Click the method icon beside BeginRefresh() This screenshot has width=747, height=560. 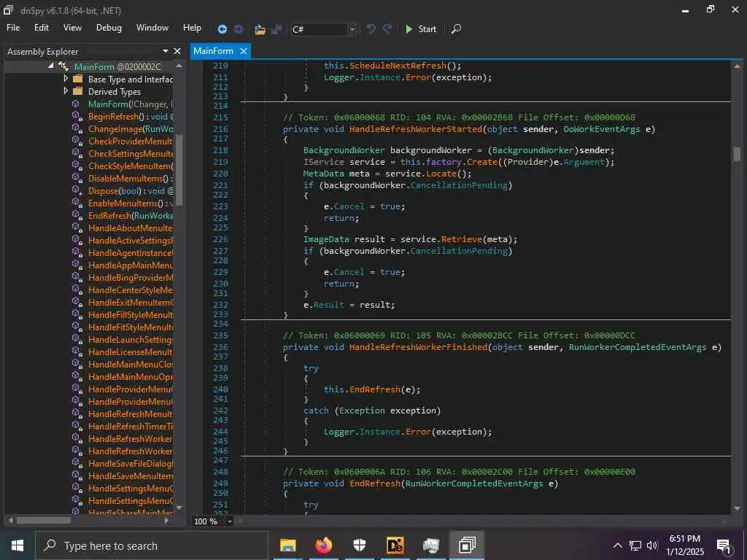(77, 116)
